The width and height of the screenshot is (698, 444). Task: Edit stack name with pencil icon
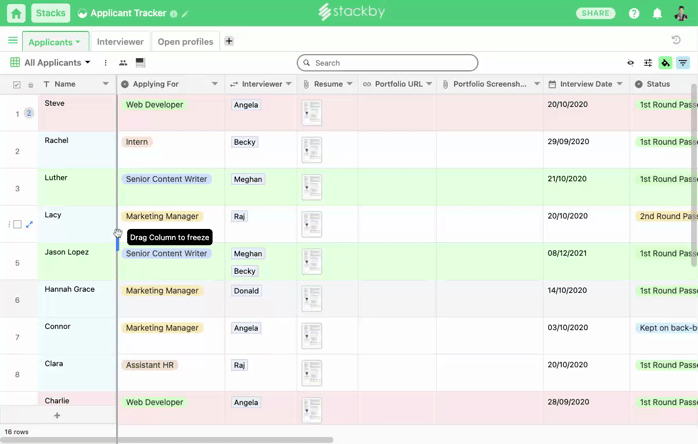185,14
